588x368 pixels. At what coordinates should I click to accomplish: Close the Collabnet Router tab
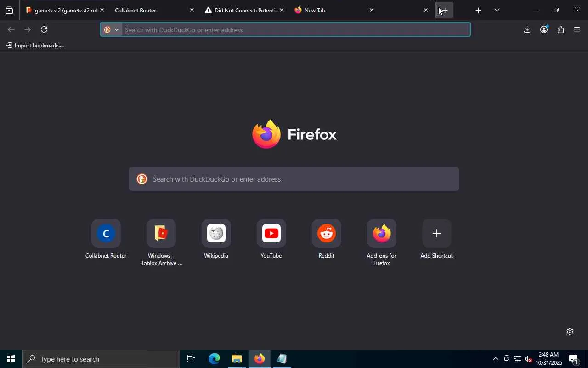click(x=192, y=10)
